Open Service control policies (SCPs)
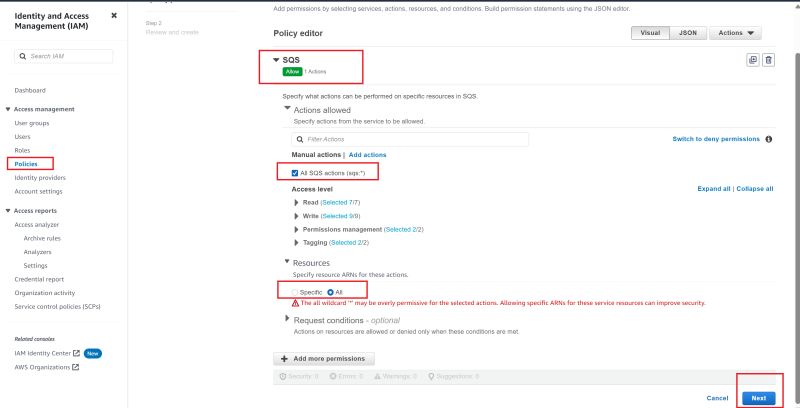Viewport: 800px width, 408px height. tap(58, 307)
